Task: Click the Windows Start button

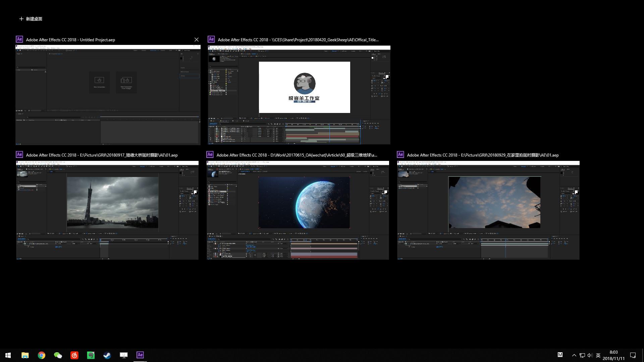Action: click(x=8, y=355)
